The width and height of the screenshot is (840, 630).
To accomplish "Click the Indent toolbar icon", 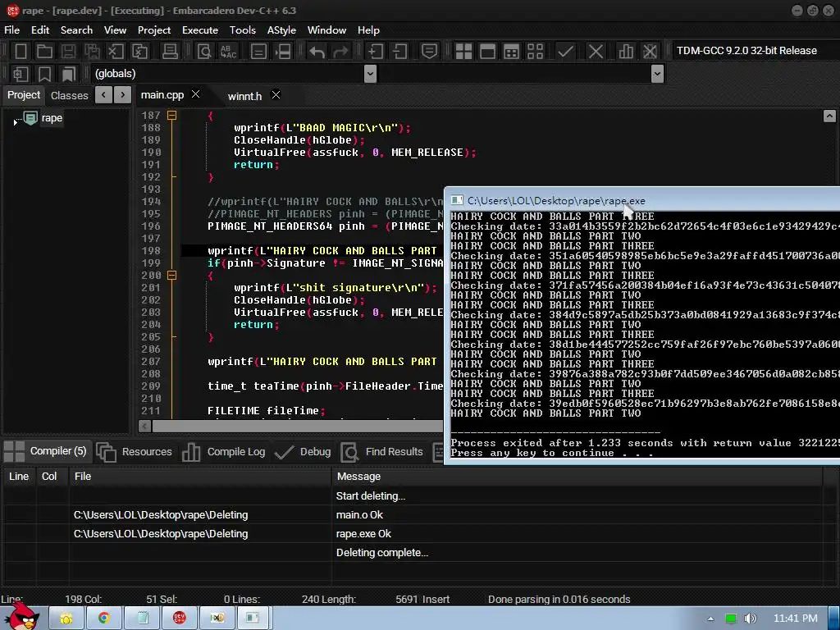I will pos(376,52).
